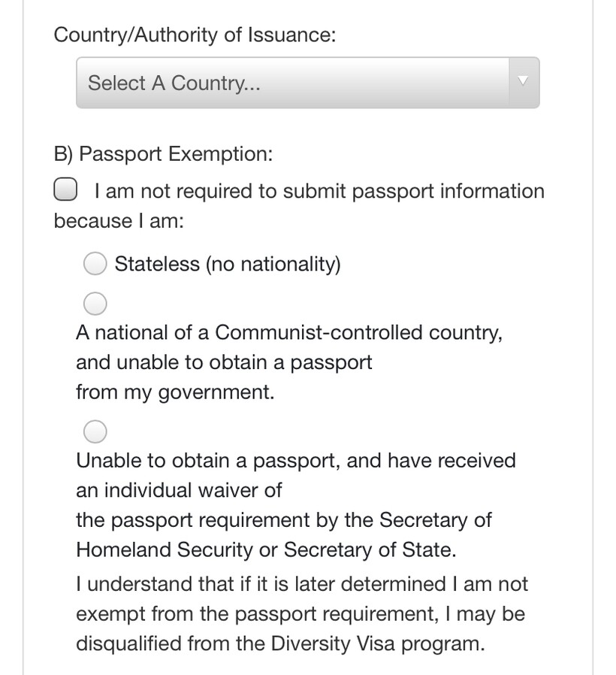Click the 'from my government.' text line
Screen dimensions: 616x675
pos(175,392)
